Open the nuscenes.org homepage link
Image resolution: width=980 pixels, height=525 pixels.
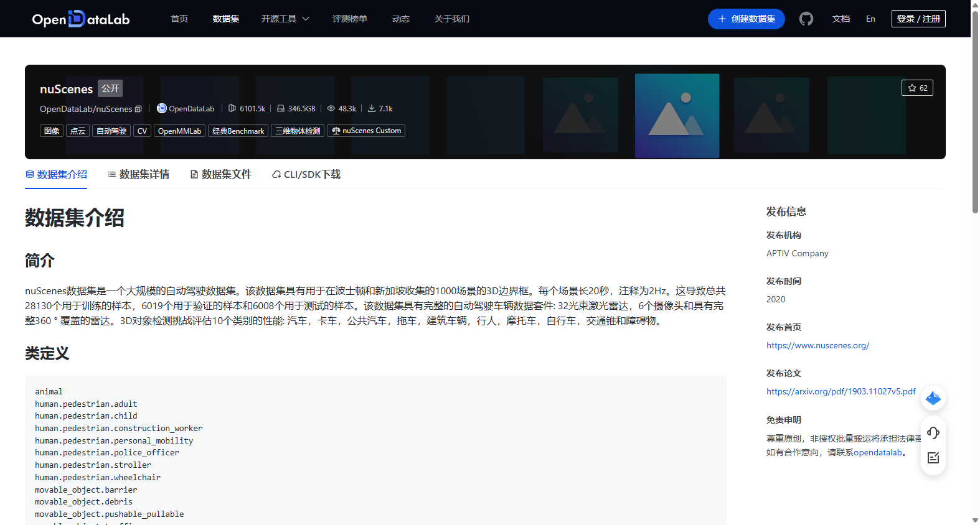817,345
